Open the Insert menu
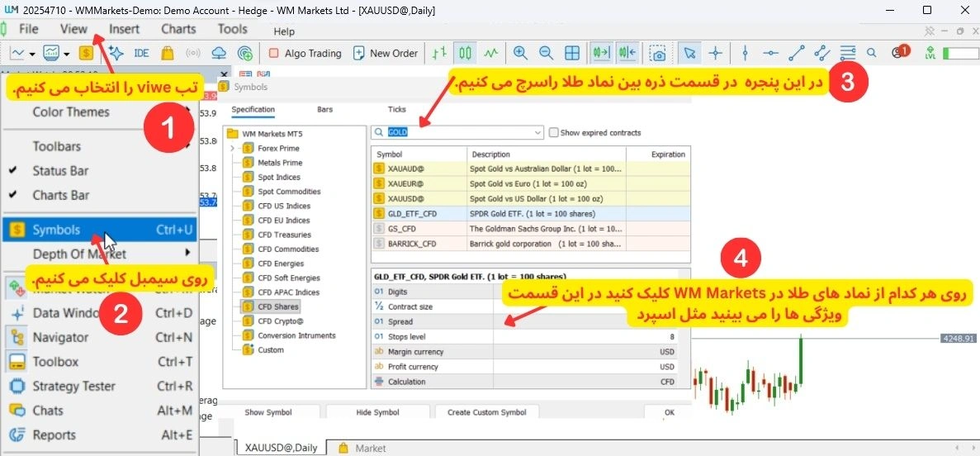Screen dimensions: 980x456 point(125,29)
